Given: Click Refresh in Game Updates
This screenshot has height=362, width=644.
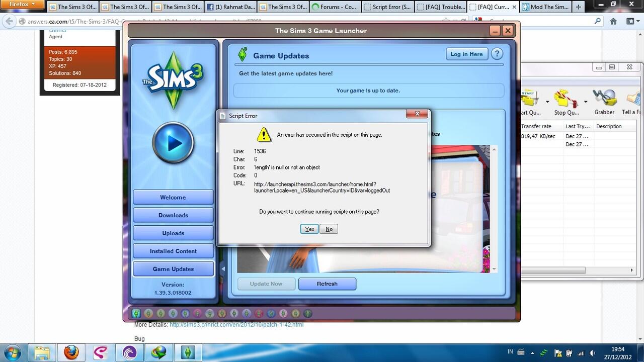Looking at the screenshot, I should [x=327, y=284].
